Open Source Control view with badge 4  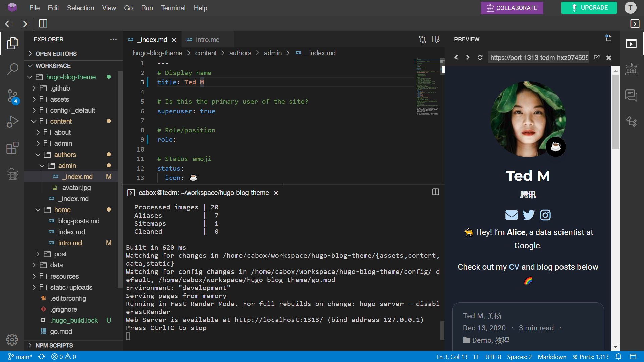[x=12, y=96]
